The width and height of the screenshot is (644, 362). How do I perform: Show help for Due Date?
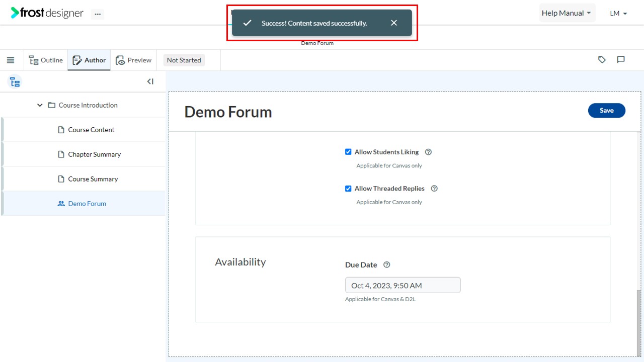pos(386,265)
